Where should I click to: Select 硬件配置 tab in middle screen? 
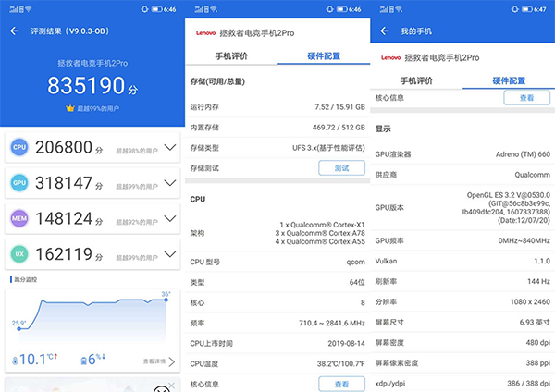click(x=324, y=55)
